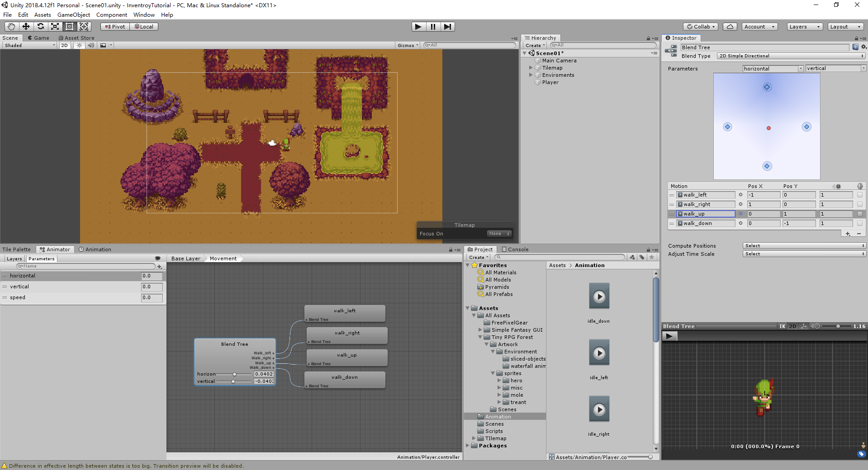
Task: Select the Rotate tool
Action: (40, 26)
